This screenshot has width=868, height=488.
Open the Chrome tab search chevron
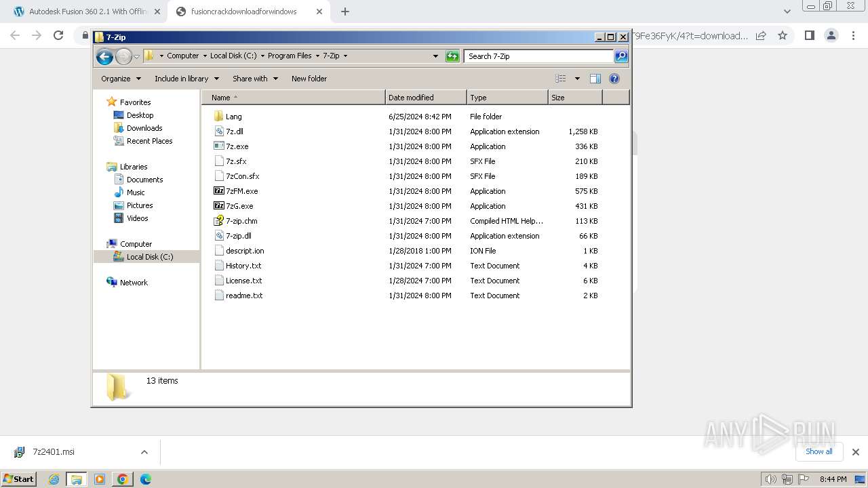point(787,12)
